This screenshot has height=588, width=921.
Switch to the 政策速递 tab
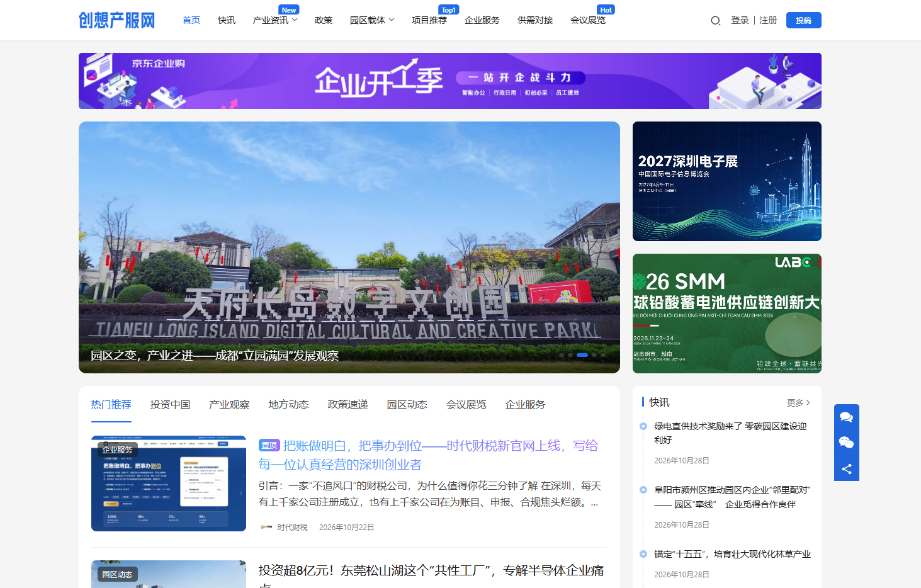[x=348, y=404]
